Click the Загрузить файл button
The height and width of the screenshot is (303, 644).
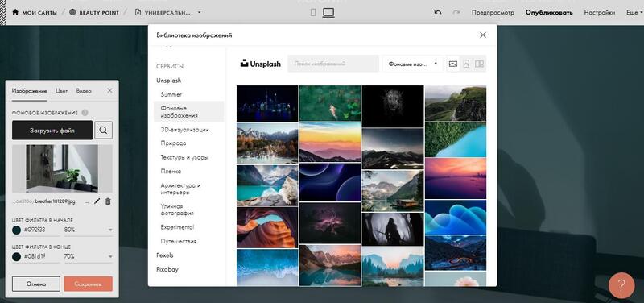tap(52, 131)
